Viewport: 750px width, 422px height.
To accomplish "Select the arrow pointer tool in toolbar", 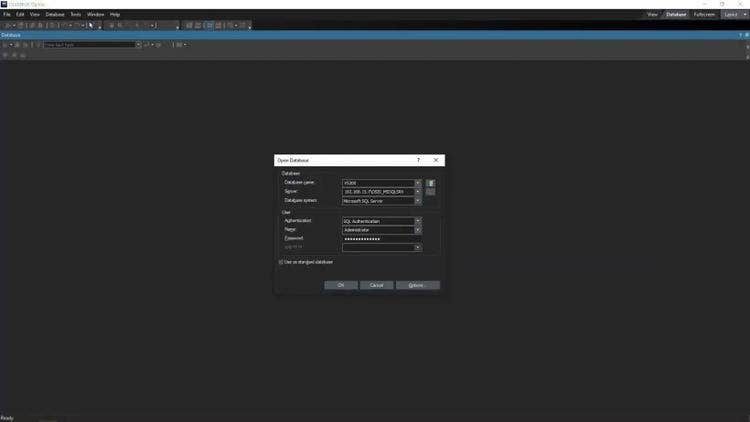I will 90,25.
